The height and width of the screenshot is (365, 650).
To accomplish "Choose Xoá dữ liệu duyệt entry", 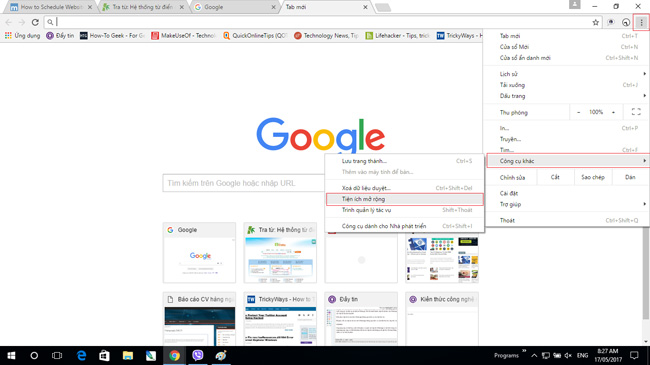I will [x=405, y=188].
